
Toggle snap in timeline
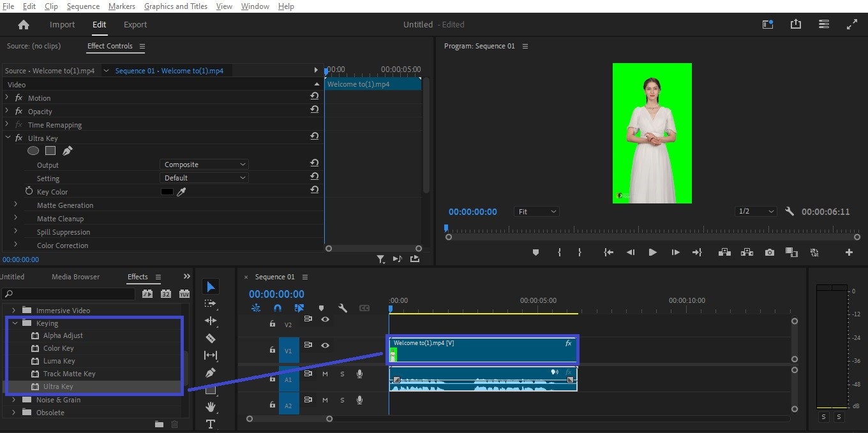(x=278, y=308)
